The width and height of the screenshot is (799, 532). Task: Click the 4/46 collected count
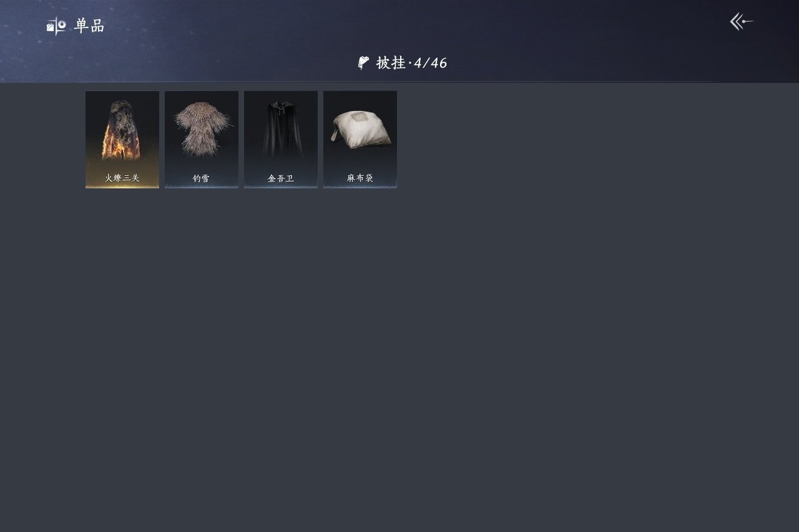431,62
